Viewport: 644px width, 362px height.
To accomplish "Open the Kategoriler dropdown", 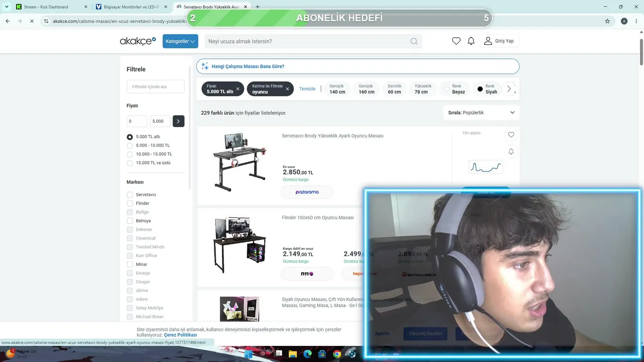I will (180, 41).
